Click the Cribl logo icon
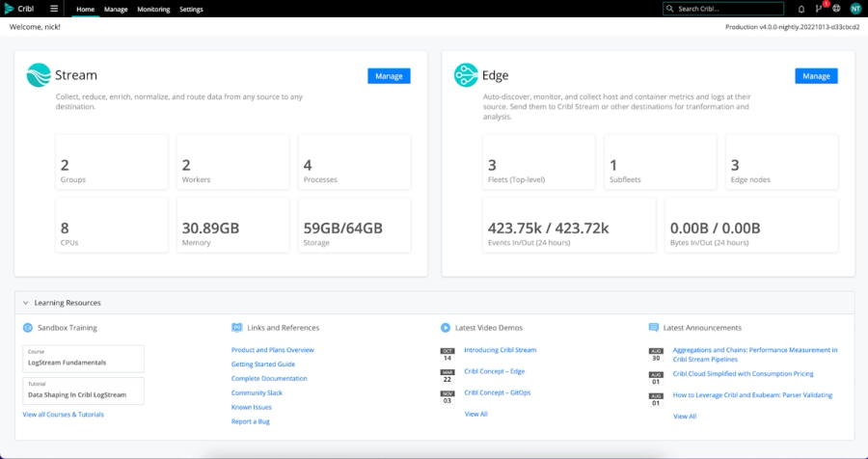868x459 pixels. tap(9, 9)
